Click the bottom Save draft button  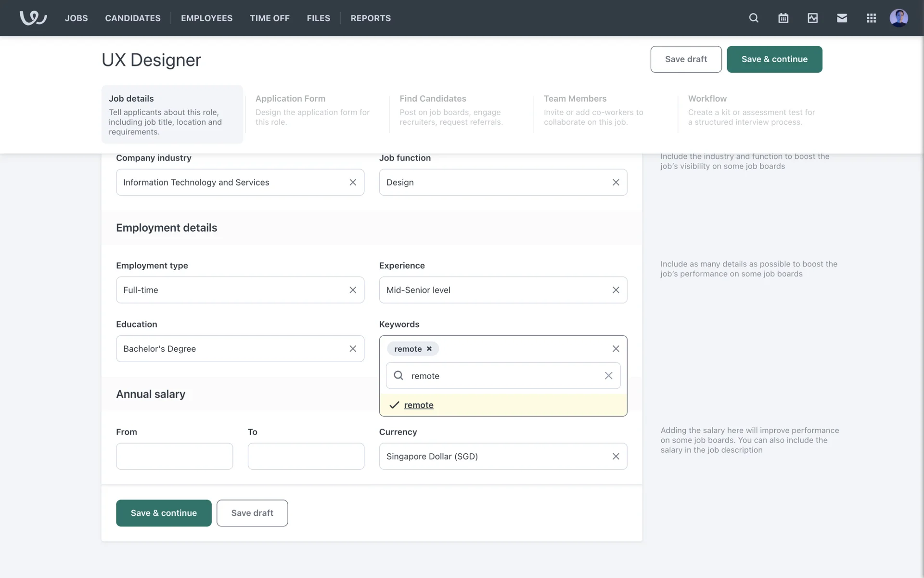(x=252, y=513)
